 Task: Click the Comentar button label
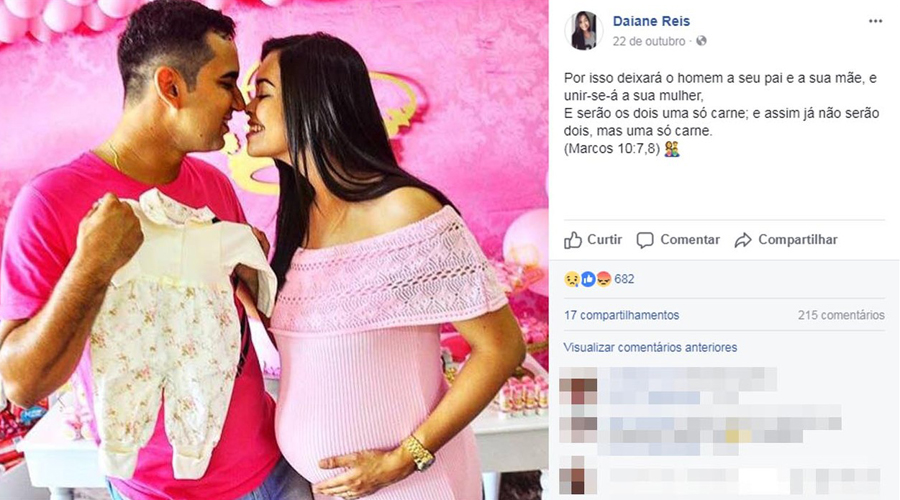(x=690, y=239)
